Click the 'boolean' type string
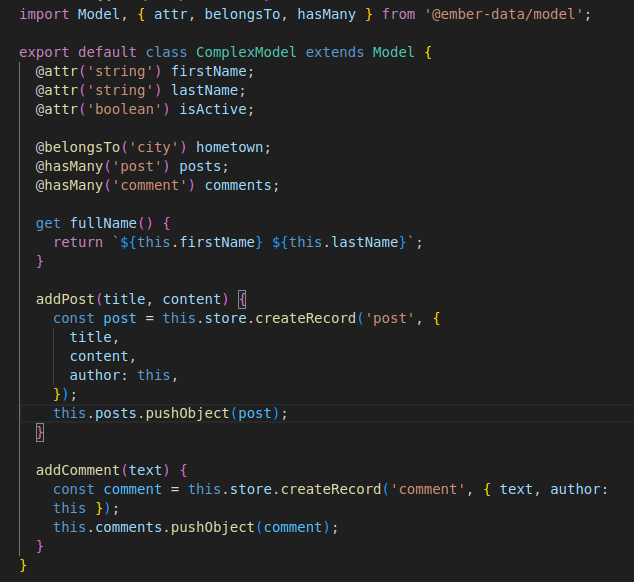634x582 pixels. (x=124, y=109)
